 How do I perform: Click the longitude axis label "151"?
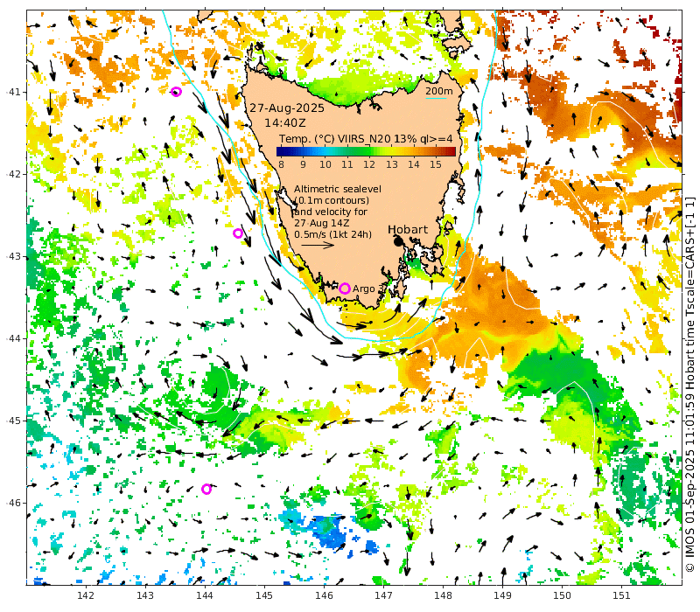pos(621,595)
